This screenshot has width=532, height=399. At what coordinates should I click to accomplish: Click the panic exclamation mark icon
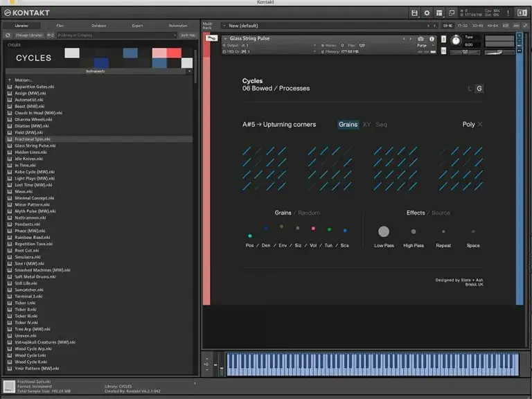[508, 13]
